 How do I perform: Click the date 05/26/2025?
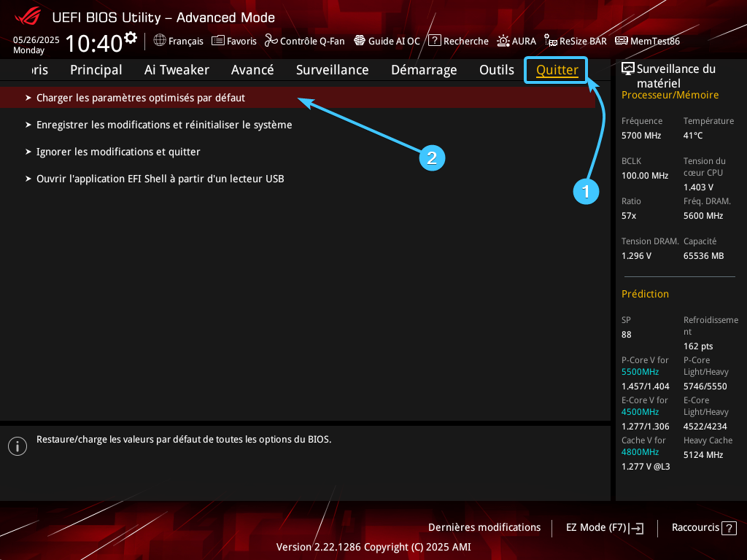point(36,40)
